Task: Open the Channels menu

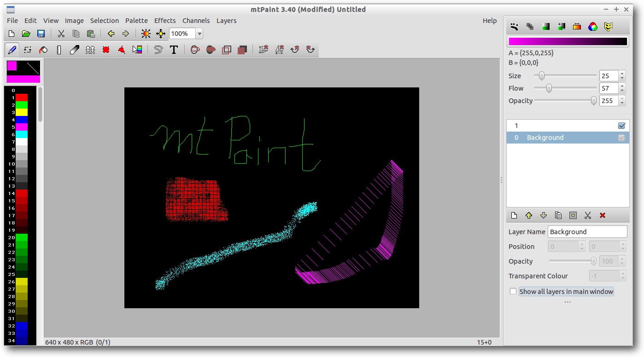Action: point(196,21)
